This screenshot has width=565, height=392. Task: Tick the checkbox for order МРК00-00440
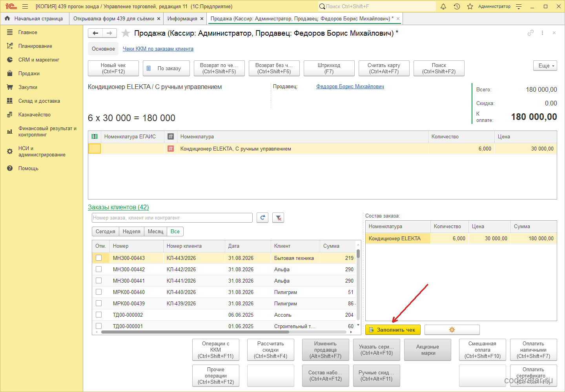click(99, 292)
